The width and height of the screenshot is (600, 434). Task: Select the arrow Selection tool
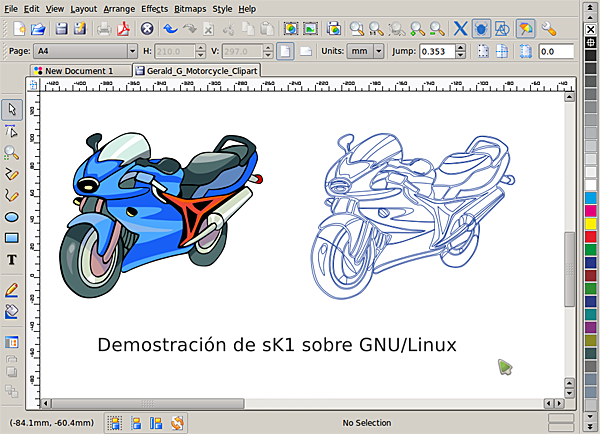point(12,110)
